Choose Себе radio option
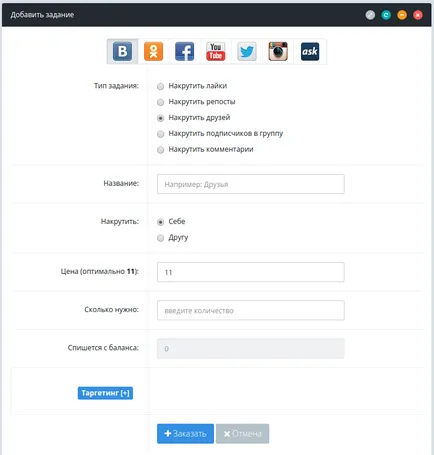The width and height of the screenshot is (434, 455). (160, 222)
